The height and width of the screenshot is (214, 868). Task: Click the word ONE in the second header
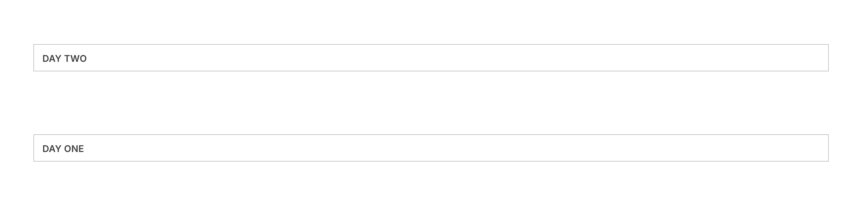click(x=74, y=149)
